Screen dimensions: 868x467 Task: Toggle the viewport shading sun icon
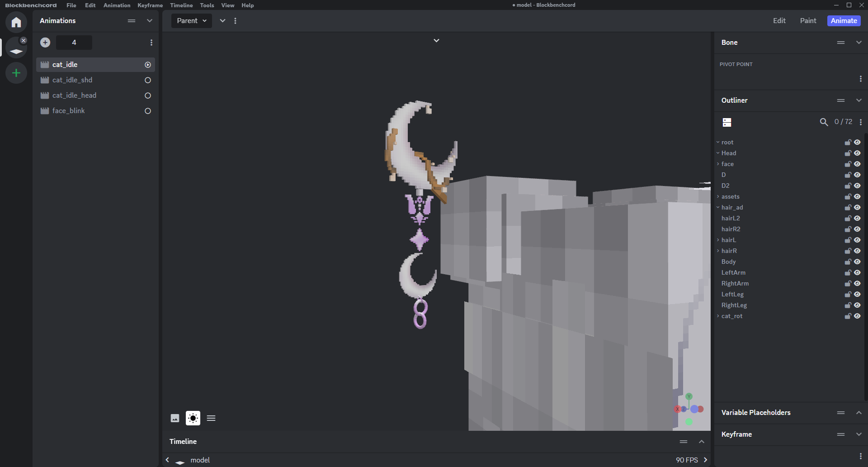coord(193,418)
